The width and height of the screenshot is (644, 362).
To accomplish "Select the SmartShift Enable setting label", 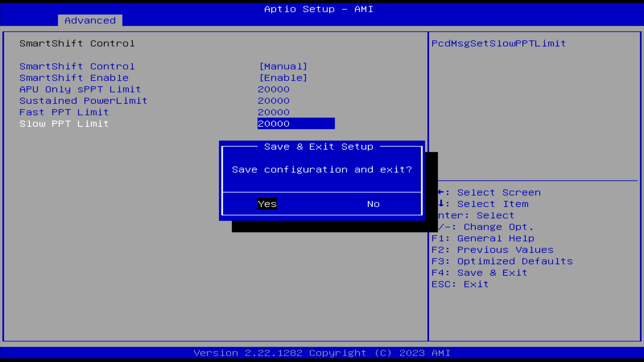I will tap(74, 78).
